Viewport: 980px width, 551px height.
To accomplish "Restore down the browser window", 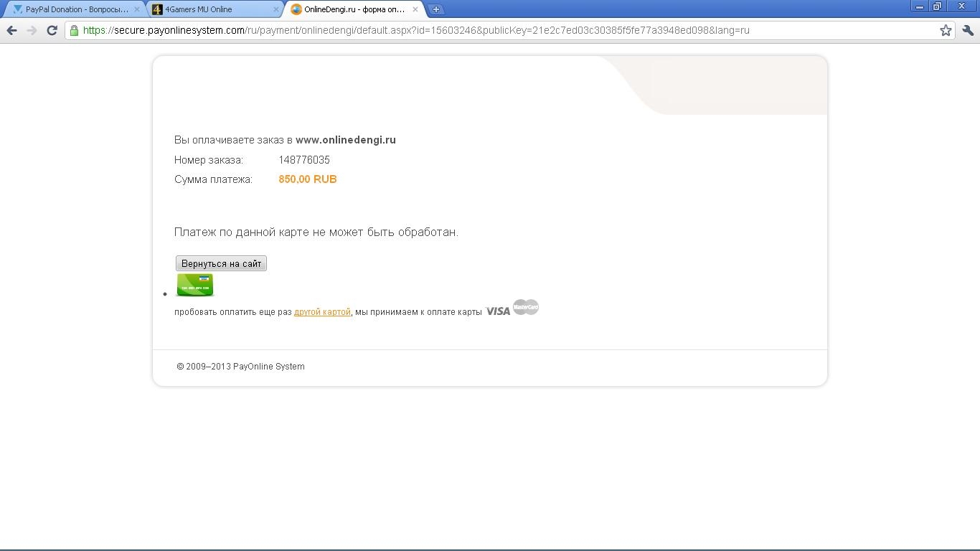I will [937, 6].
